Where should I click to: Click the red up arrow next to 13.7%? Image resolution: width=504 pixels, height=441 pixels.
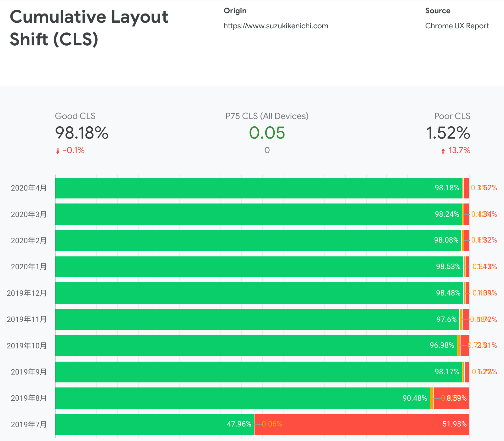click(x=443, y=151)
